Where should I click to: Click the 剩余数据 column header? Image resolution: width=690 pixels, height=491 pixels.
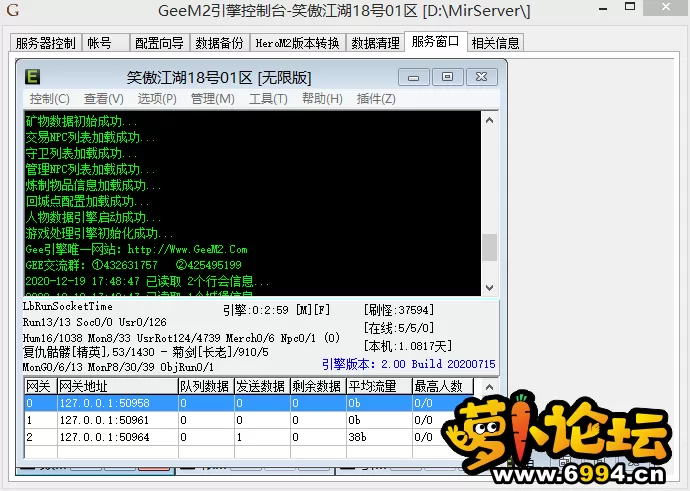[x=318, y=386]
